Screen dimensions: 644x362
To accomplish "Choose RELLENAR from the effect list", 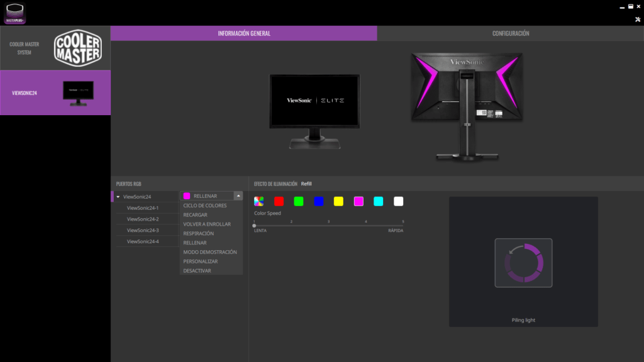I will (195, 243).
